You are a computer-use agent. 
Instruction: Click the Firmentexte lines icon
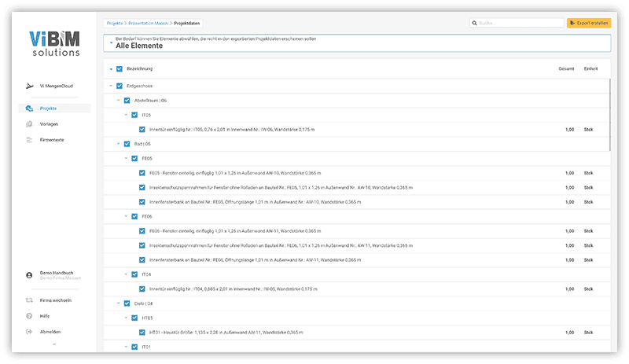29,140
